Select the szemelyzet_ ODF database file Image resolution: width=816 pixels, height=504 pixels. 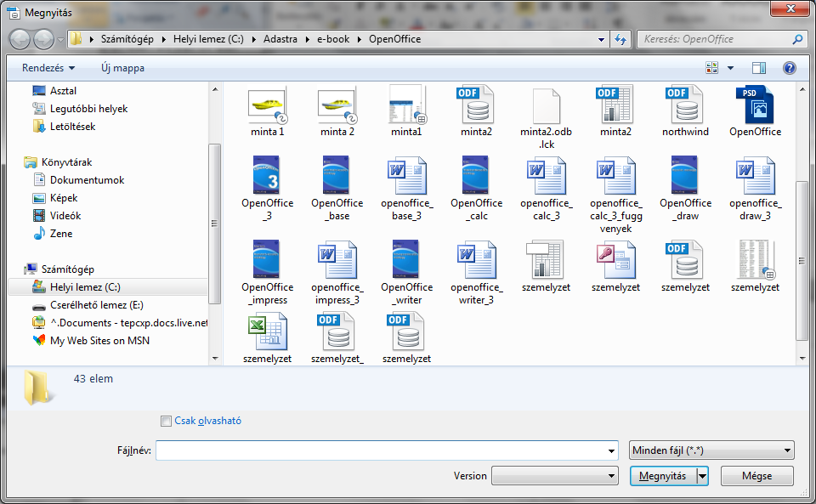tap(337, 338)
